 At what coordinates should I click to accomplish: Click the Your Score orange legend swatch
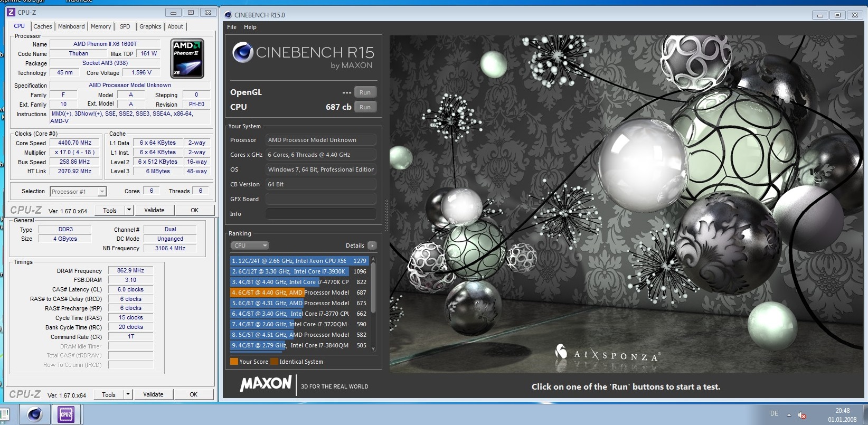[234, 362]
